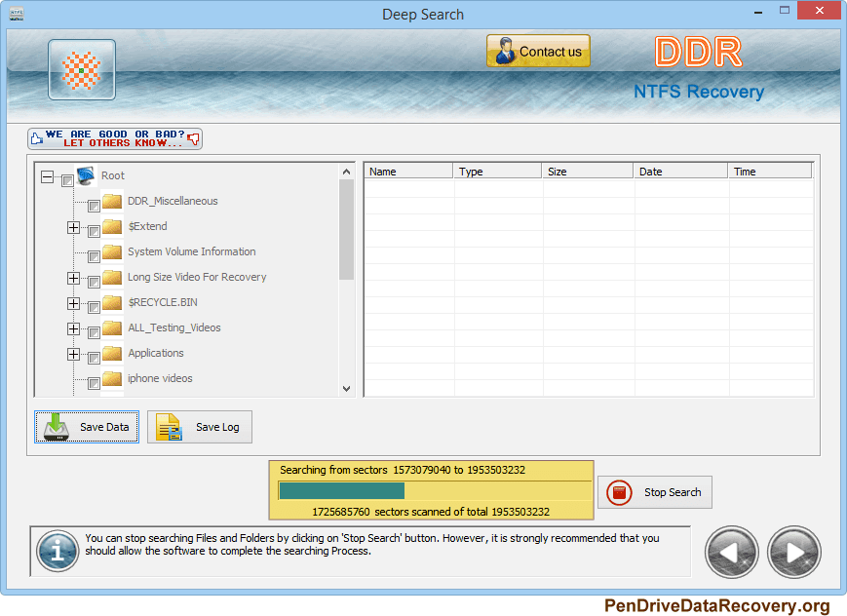
Task: Click the tree scroll up arrow
Action: click(346, 172)
